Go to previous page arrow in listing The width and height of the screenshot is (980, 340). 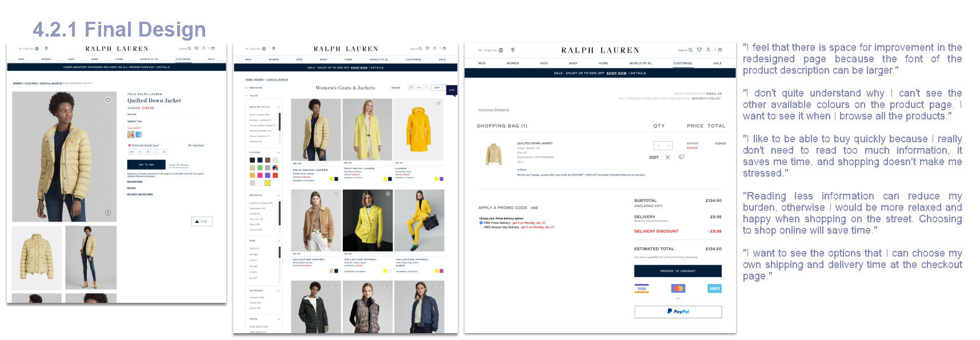[411, 87]
